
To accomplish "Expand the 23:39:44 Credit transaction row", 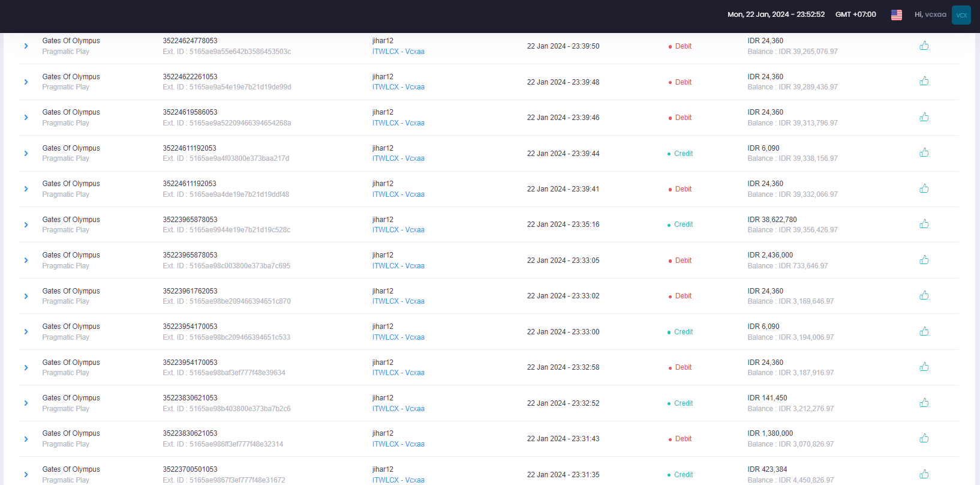I will (x=26, y=153).
